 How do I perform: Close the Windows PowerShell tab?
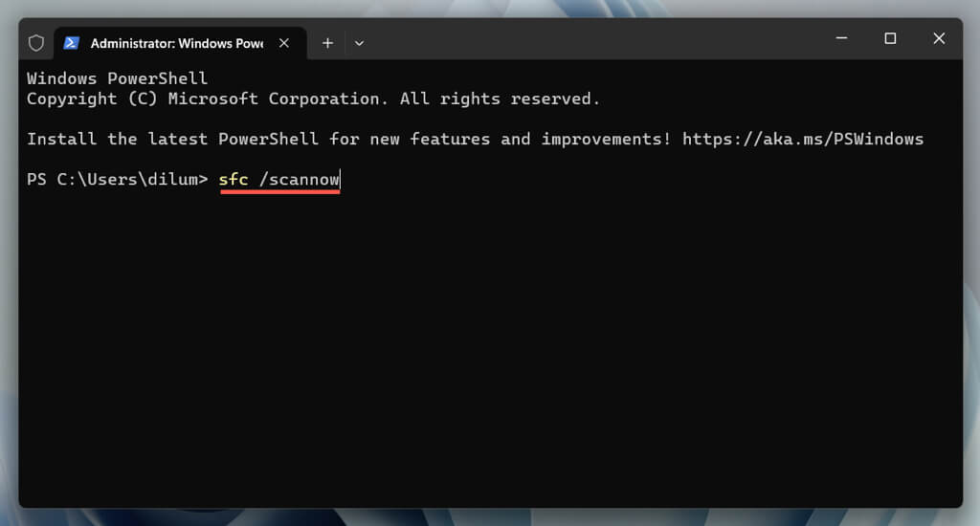click(x=283, y=43)
